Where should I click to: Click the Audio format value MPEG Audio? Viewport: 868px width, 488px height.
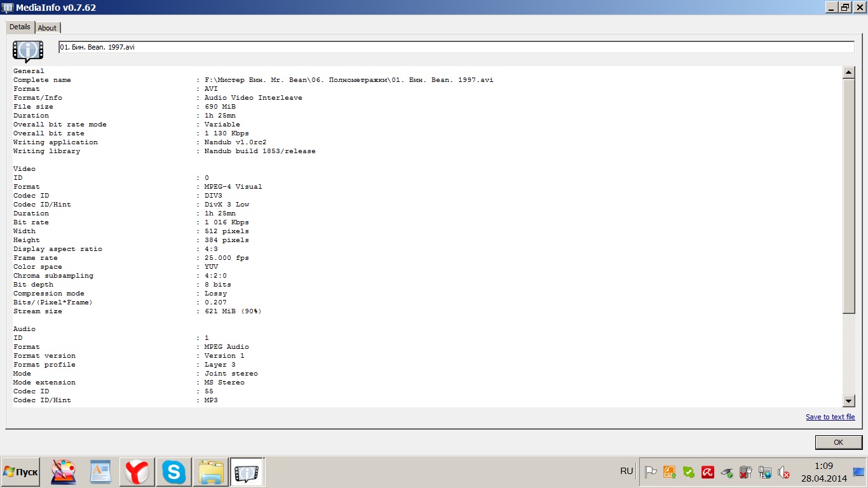point(227,347)
